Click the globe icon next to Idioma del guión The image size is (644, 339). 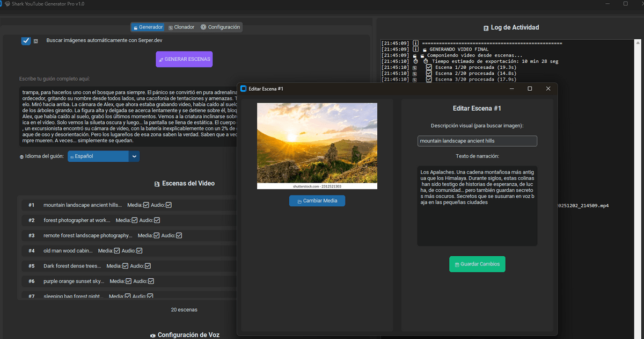point(21,157)
